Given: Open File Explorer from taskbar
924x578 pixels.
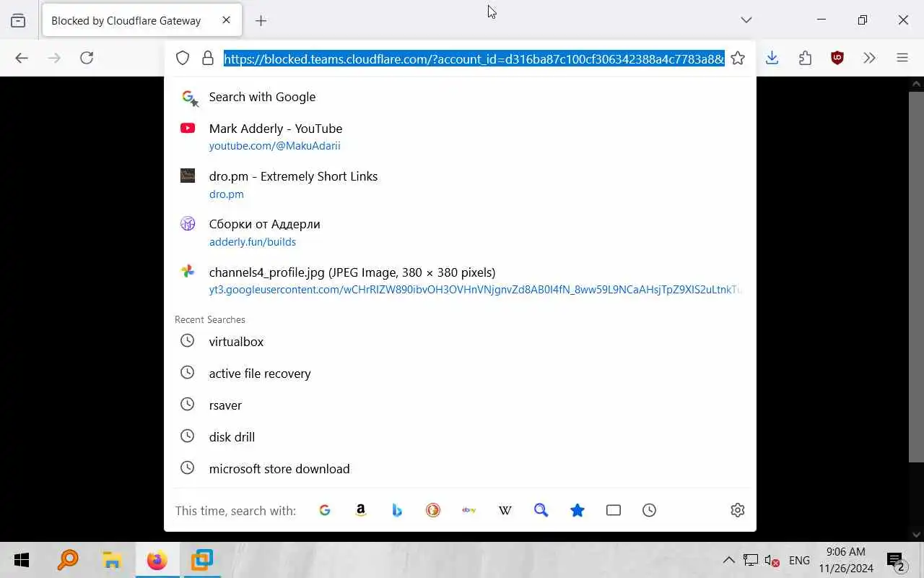Looking at the screenshot, I should 112,560.
